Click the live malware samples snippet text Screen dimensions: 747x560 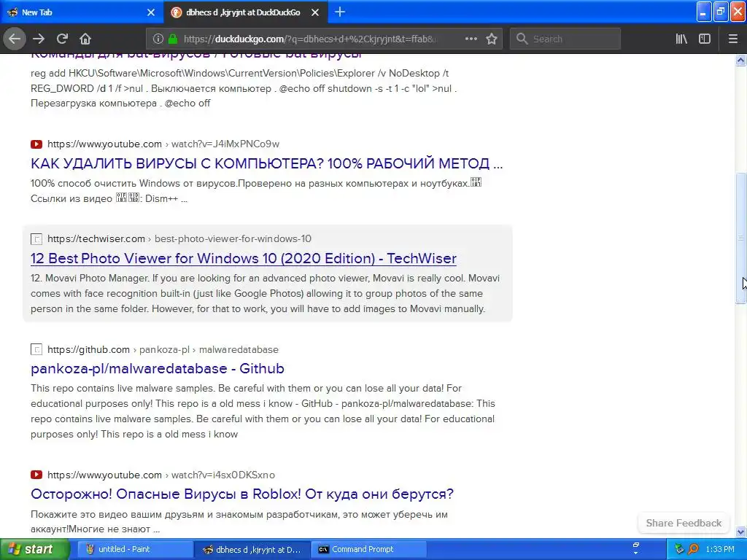point(263,411)
